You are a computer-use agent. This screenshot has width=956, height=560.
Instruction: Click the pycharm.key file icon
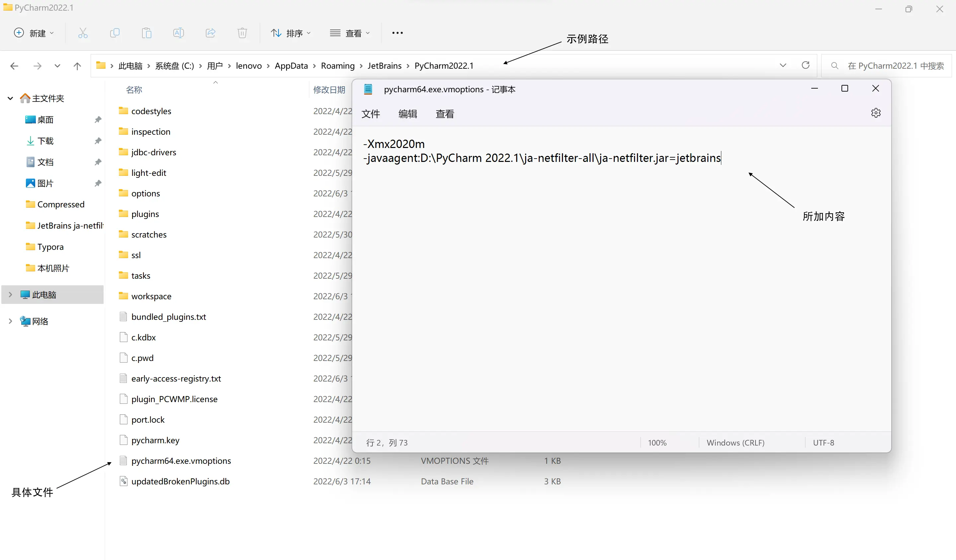[123, 440]
